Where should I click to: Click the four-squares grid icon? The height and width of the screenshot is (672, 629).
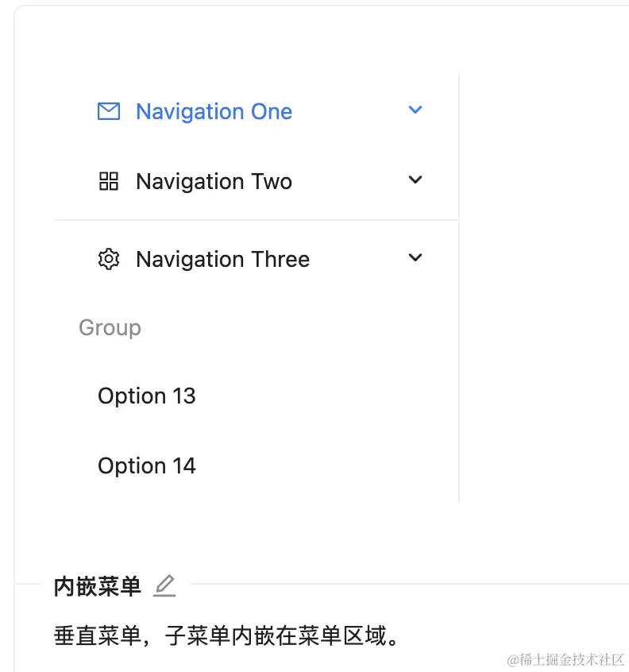tap(108, 181)
